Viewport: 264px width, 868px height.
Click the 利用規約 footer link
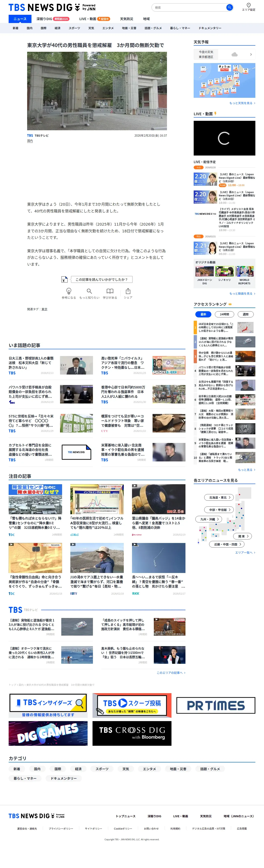coord(175,828)
